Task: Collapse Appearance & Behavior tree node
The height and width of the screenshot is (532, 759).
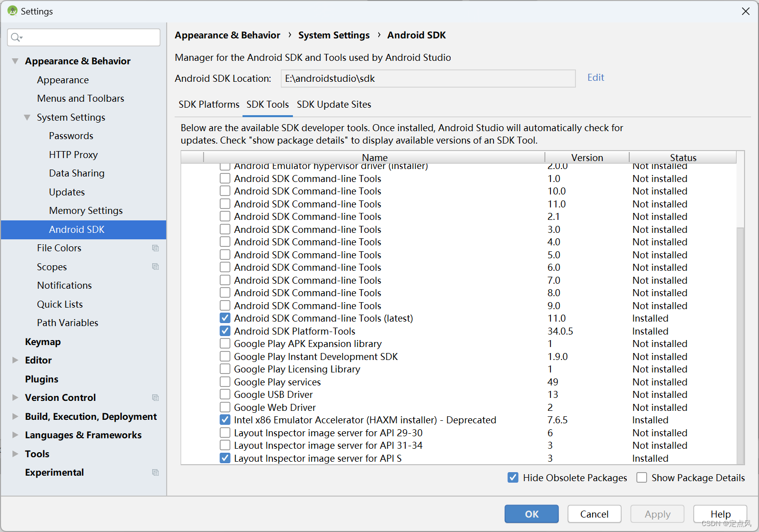Action: tap(15, 61)
